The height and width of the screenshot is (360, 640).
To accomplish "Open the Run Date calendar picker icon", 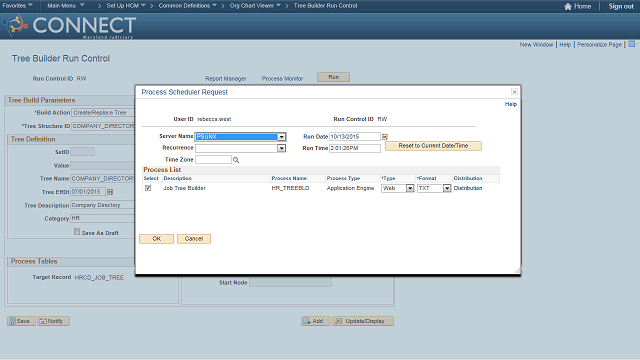I will 384,137.
